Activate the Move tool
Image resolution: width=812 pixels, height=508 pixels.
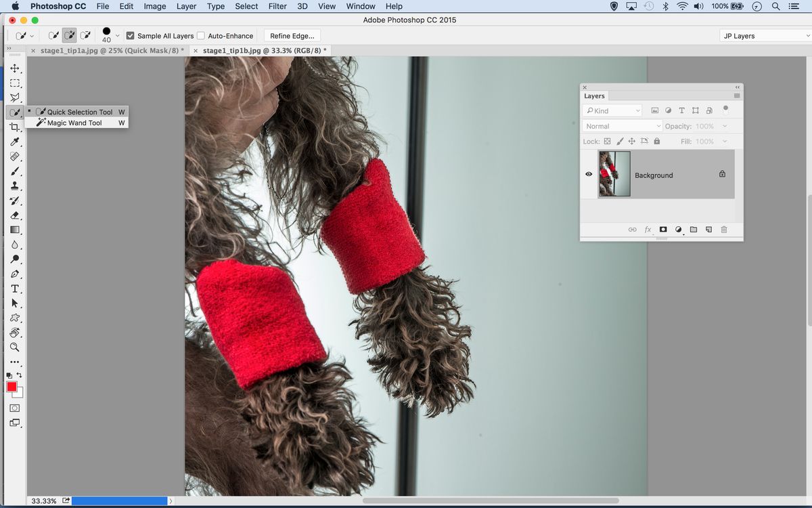15,68
